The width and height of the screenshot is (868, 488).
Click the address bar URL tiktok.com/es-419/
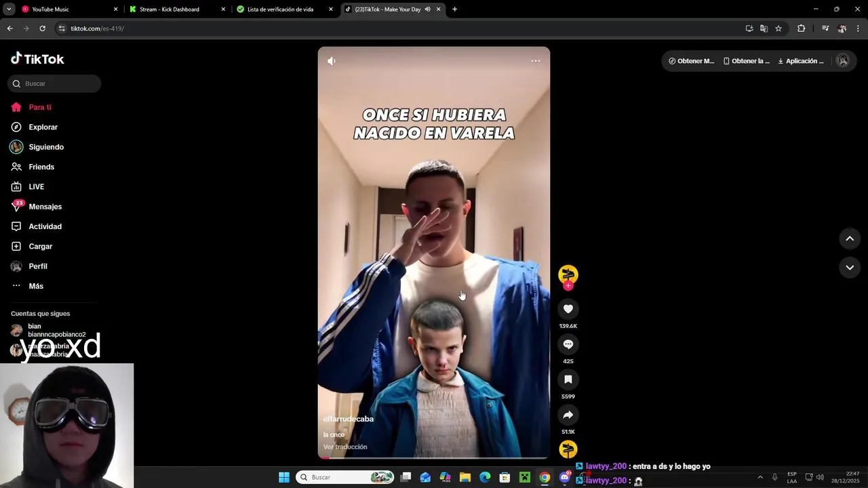tap(97, 28)
